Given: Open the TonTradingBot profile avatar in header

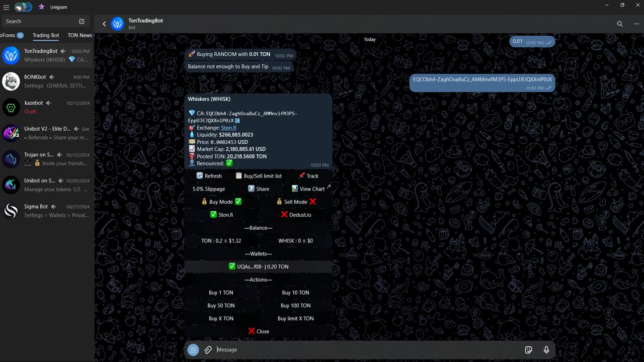Looking at the screenshot, I should [118, 24].
